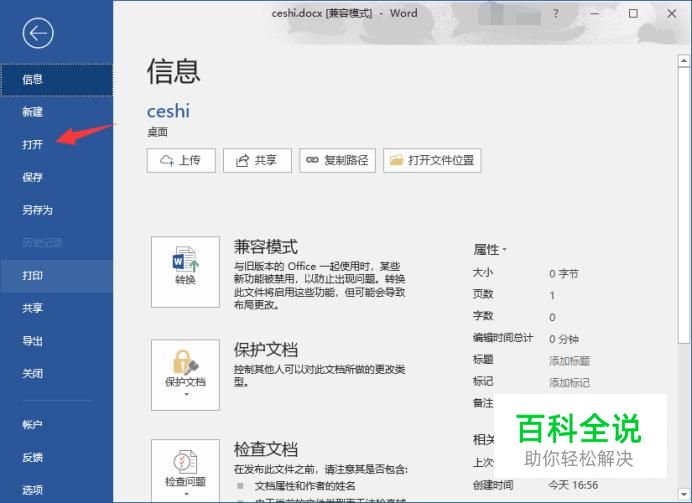The image size is (692, 503).
Task: Click 关闭 to close the document
Action: coord(56,374)
